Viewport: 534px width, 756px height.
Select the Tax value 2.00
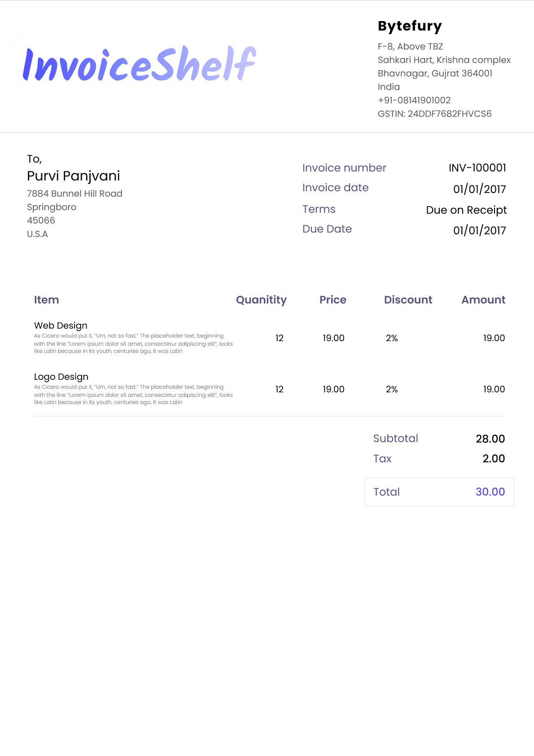pyautogui.click(x=494, y=459)
